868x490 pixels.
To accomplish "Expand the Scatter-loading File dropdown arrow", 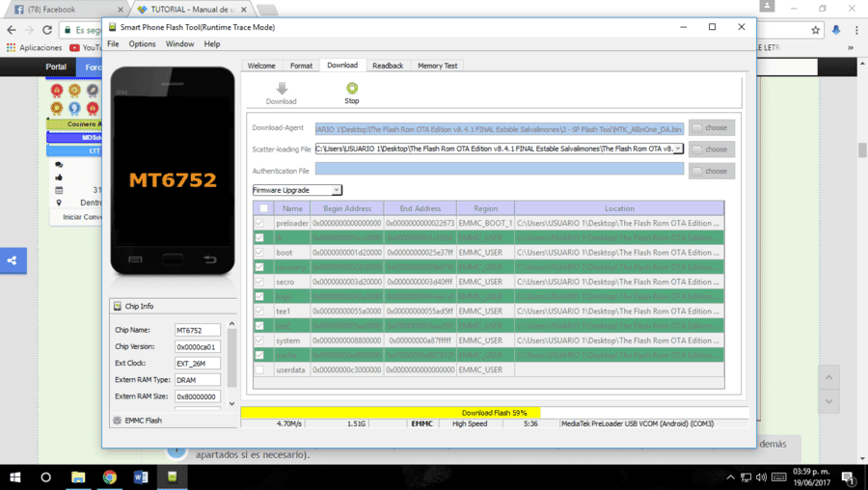I will pyautogui.click(x=678, y=149).
